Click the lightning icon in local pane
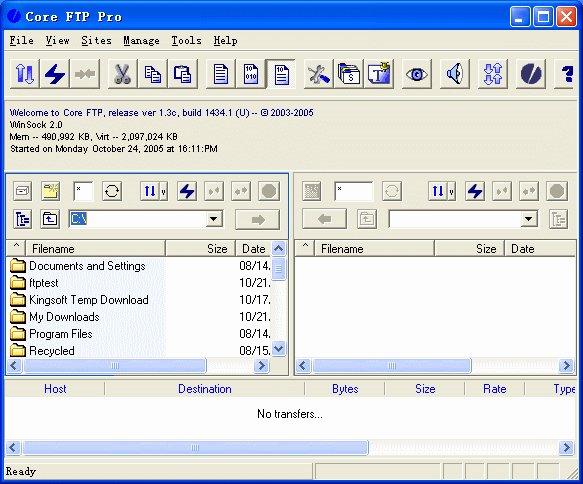This screenshot has height=484, width=583. 187,191
